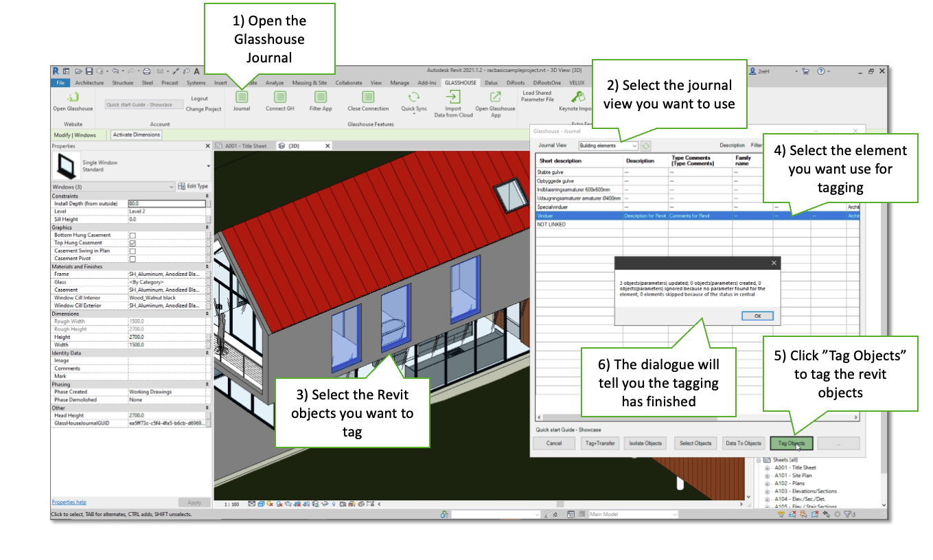This screenshot has width=933, height=560.
Task: Click the Tag Objects button
Action: tap(792, 443)
